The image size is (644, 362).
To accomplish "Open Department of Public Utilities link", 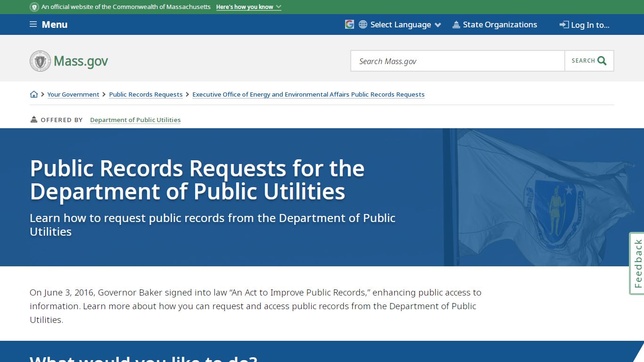I will coord(135,120).
